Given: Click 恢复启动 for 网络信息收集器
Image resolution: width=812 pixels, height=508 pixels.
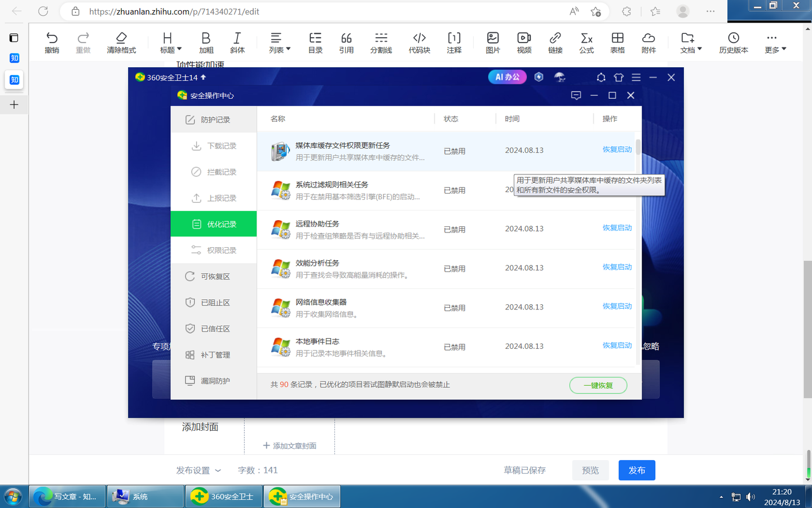Looking at the screenshot, I should (617, 306).
